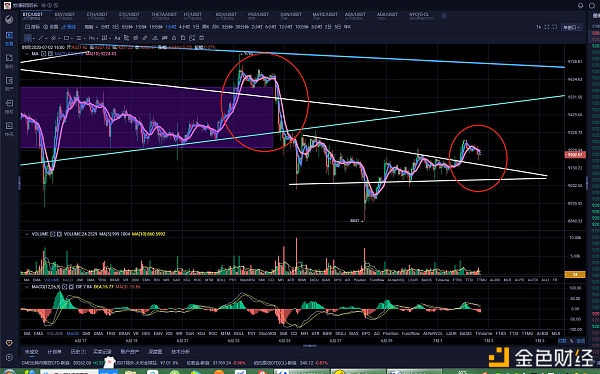600x374 pixels.
Task: Click the horizontal parallel lines tool
Action: point(79,38)
